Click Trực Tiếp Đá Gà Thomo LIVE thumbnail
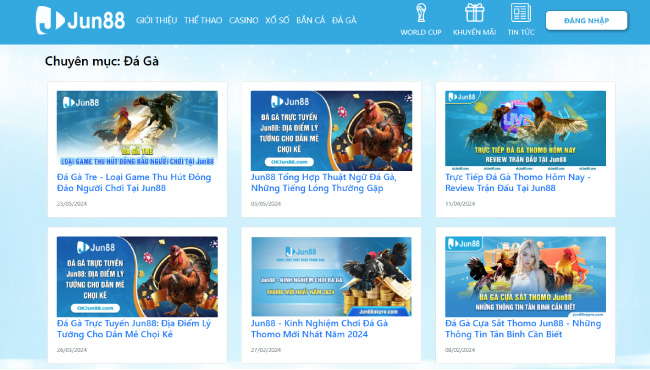 [x=525, y=131]
